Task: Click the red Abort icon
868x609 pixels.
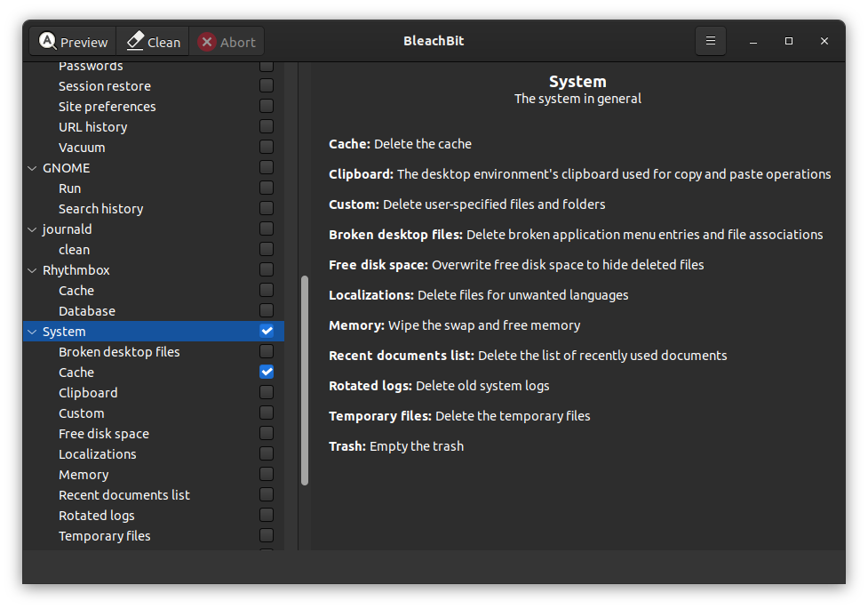Action: click(207, 42)
